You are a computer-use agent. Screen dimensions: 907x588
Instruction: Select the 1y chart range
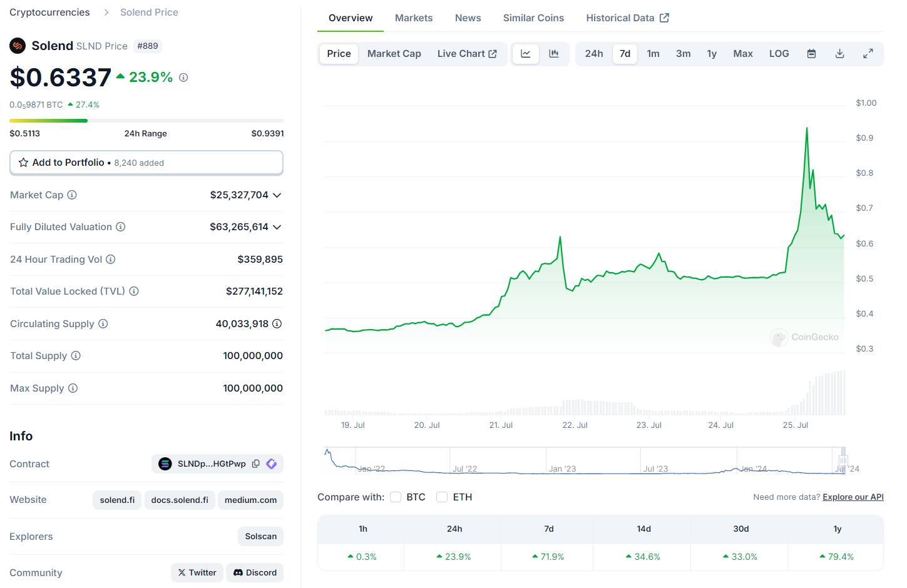(x=712, y=54)
